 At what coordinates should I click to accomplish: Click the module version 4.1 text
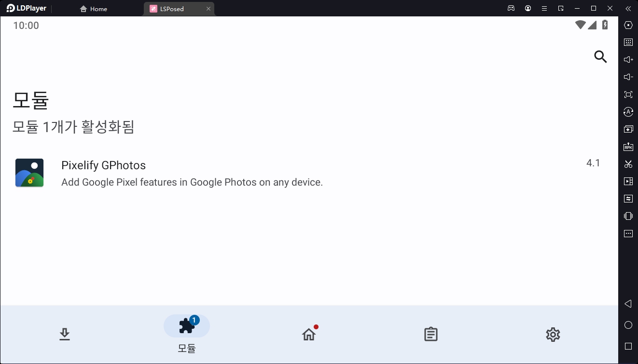(593, 163)
